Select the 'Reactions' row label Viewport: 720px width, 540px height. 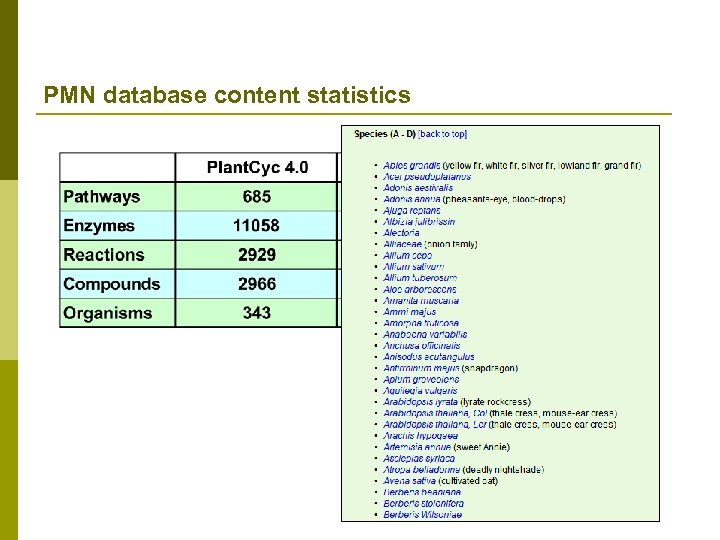pyautogui.click(x=104, y=255)
